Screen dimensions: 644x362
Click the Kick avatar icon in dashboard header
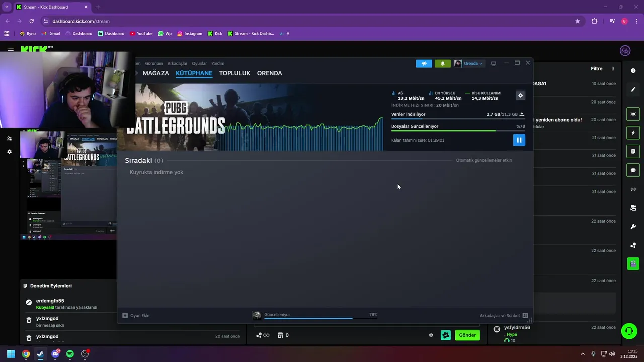[625, 51]
